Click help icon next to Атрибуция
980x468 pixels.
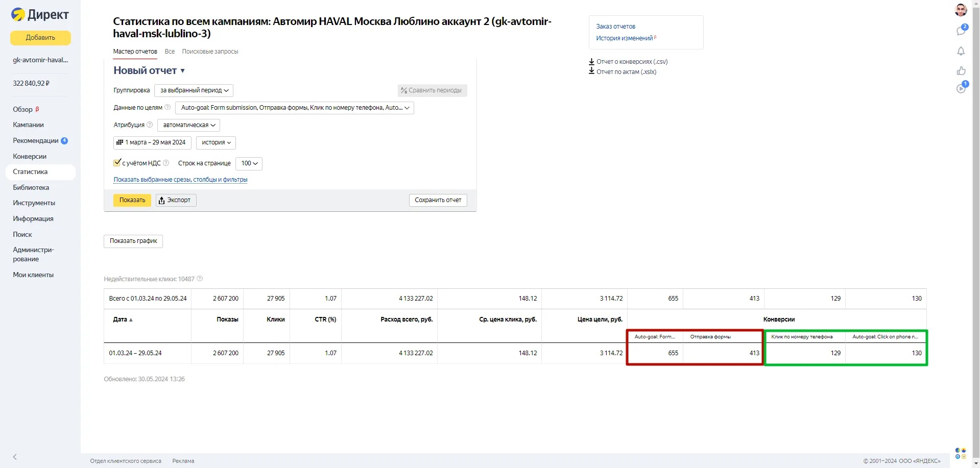(x=150, y=125)
